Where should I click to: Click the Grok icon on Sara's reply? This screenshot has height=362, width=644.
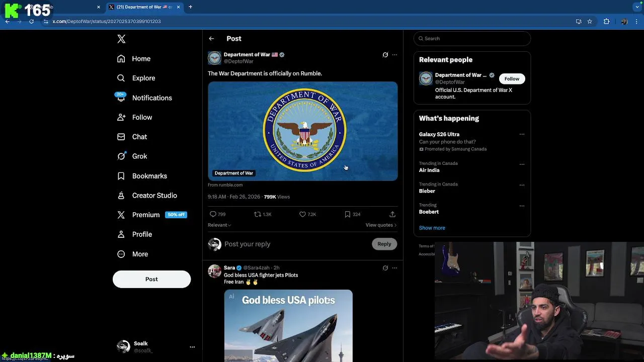385,268
